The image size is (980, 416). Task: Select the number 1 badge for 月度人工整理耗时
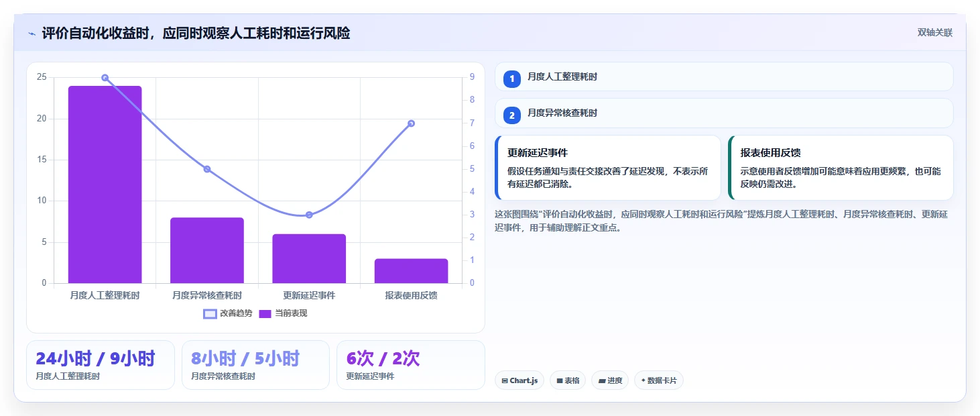coord(512,79)
